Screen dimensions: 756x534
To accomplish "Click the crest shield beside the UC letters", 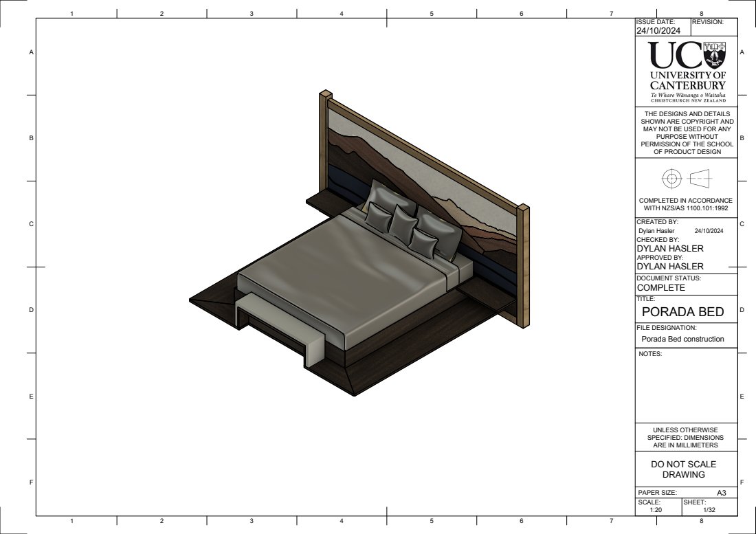I will (x=715, y=56).
